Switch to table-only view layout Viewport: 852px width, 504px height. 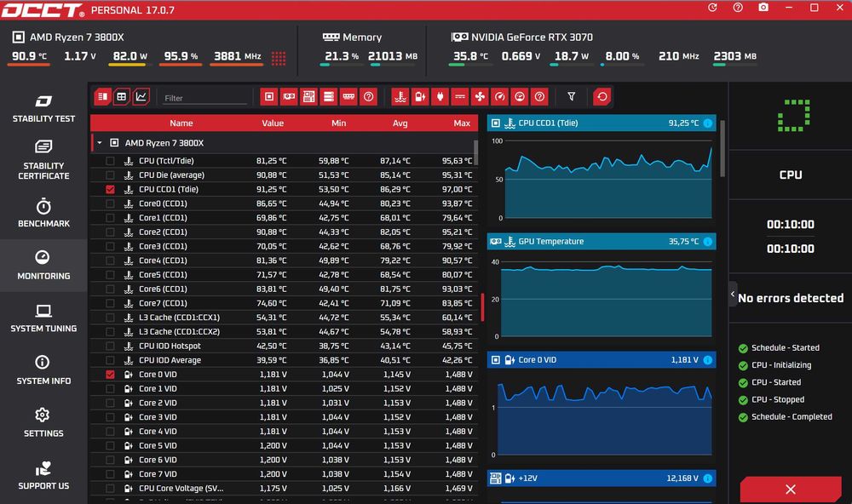[122, 97]
